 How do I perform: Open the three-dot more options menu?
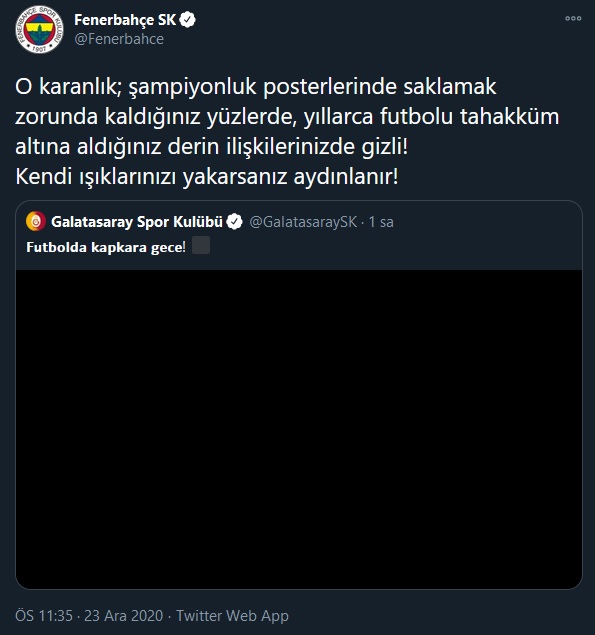point(573,18)
